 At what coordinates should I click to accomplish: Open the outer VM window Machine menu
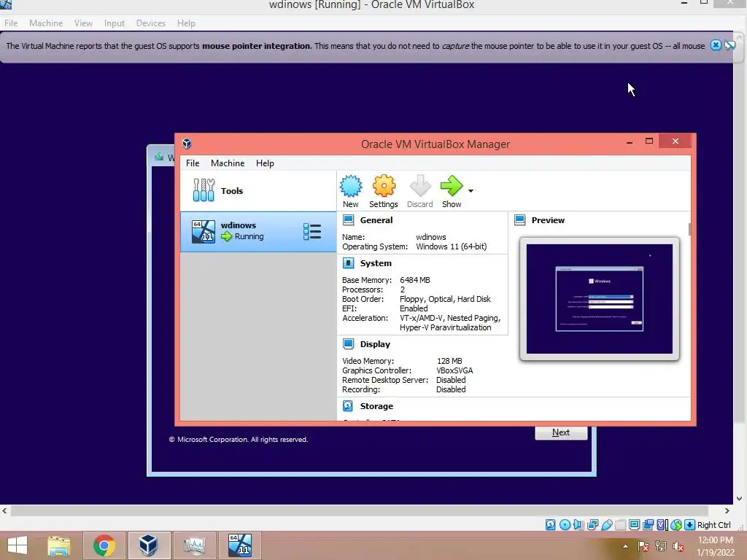(x=46, y=23)
